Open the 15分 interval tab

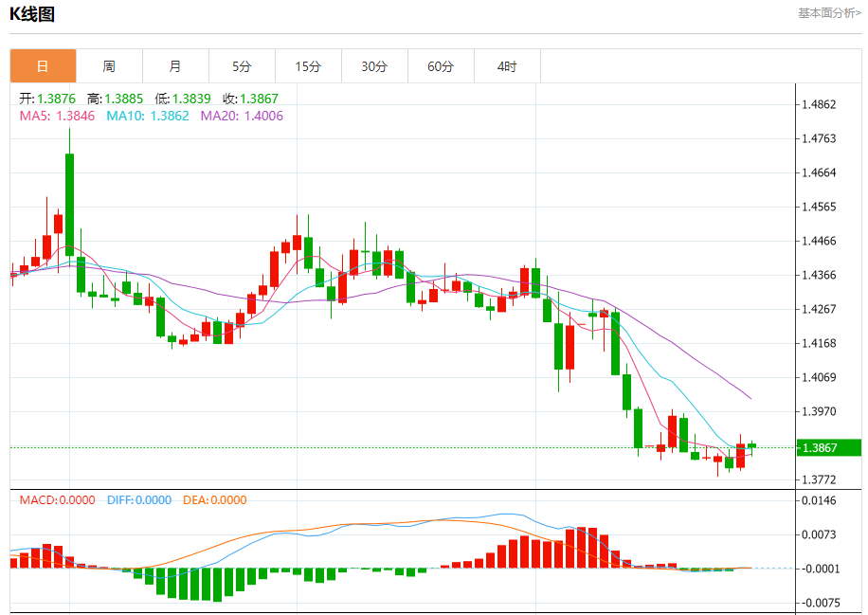click(x=308, y=66)
